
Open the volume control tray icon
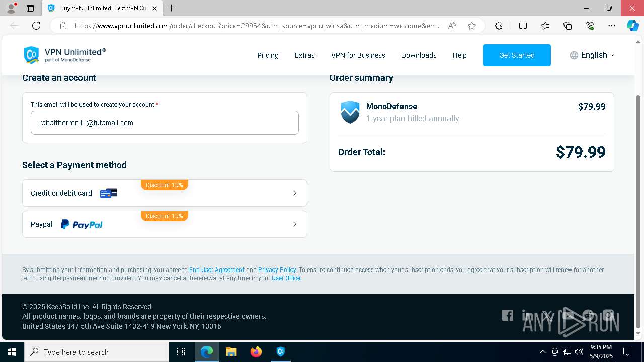pyautogui.click(x=579, y=352)
